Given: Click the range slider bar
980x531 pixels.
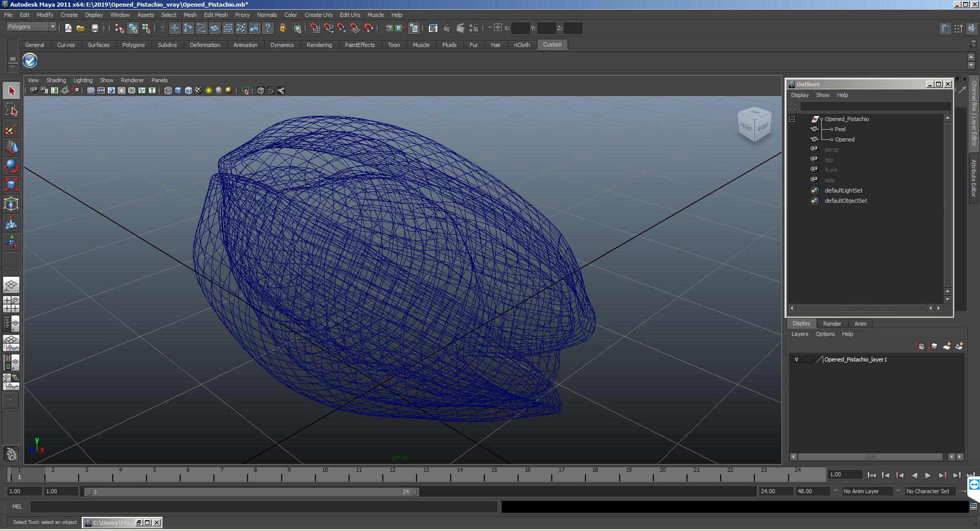Looking at the screenshot, I should click(x=252, y=492).
